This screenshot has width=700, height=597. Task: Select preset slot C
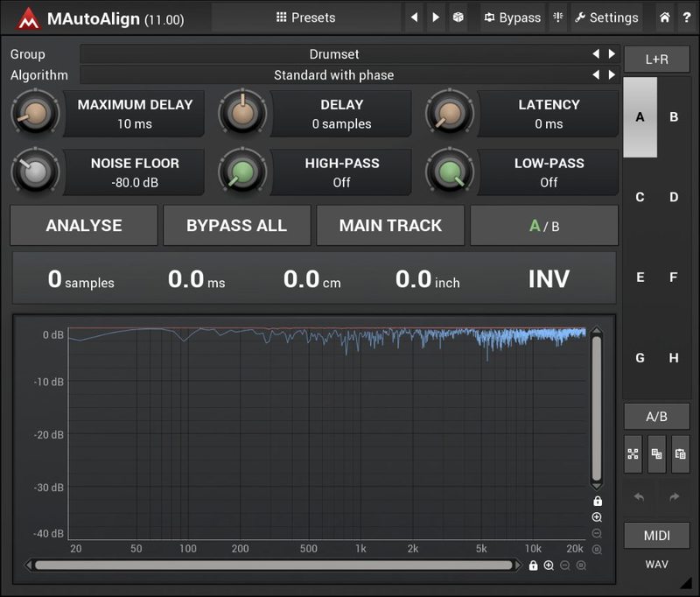(x=640, y=197)
